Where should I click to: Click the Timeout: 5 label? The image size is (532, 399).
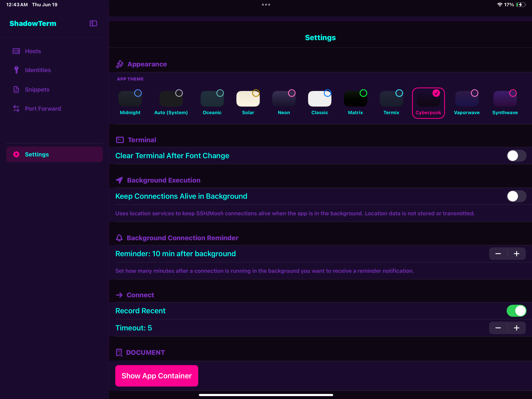pos(133,328)
